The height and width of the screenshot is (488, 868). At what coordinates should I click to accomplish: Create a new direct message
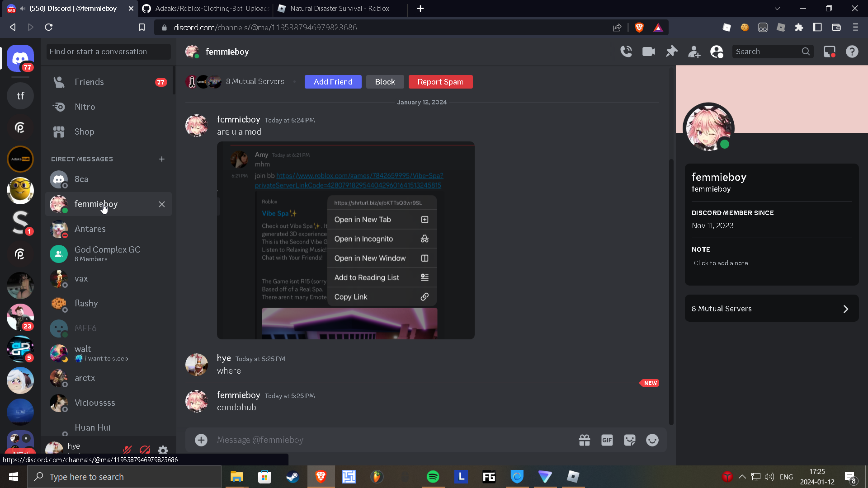click(162, 159)
